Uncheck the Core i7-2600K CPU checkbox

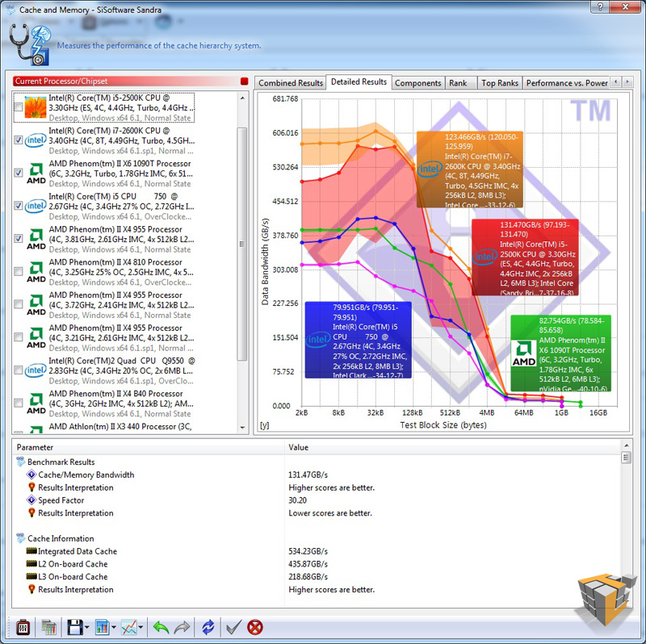coord(18,140)
